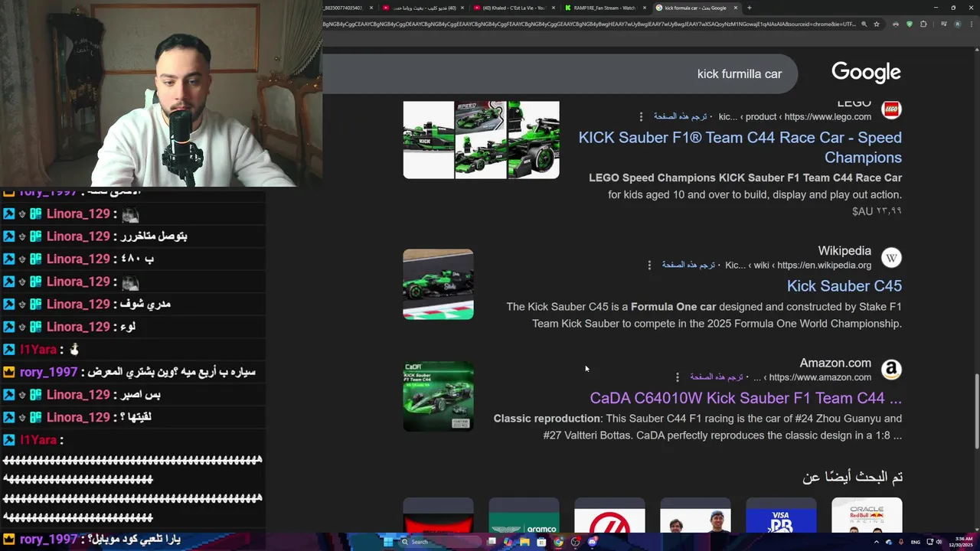Click the Windows taskbar Search box
The height and width of the screenshot is (551, 980).
(x=440, y=542)
